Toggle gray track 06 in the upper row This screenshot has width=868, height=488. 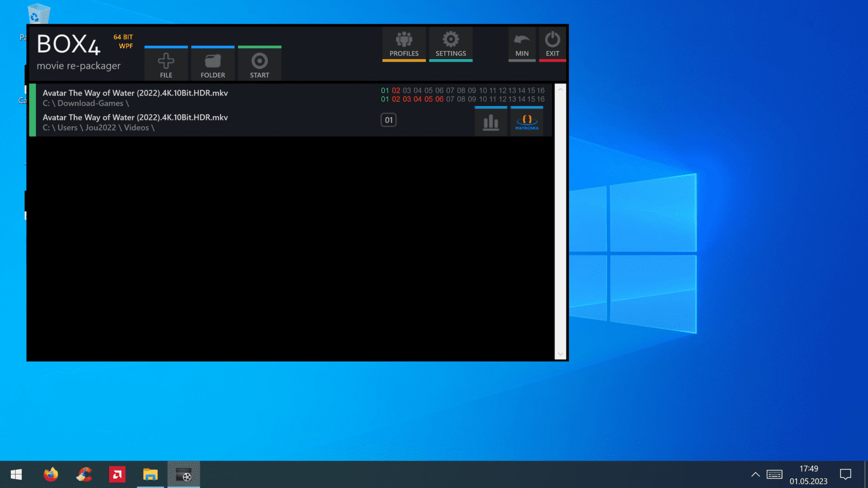(439, 91)
